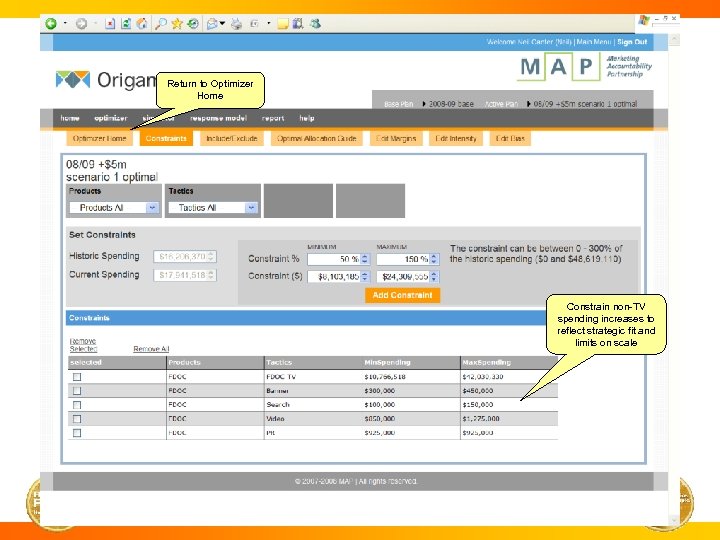Click the Mail envelope icon

[212, 23]
